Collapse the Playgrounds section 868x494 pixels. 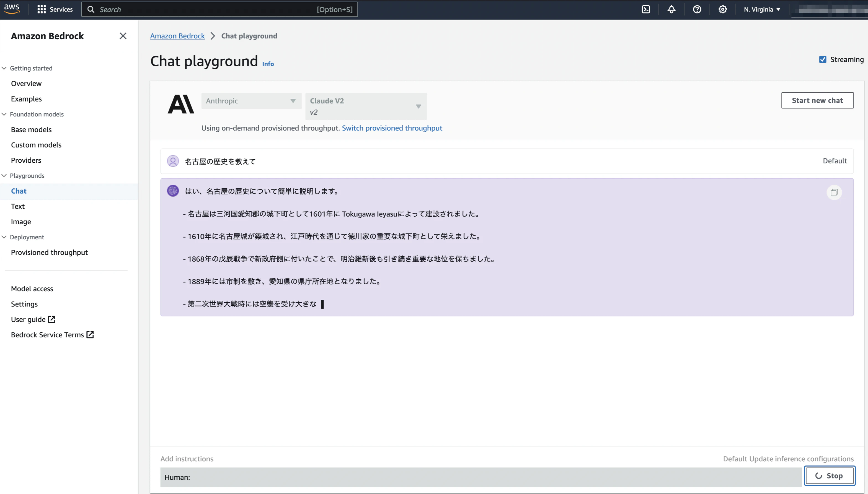[x=4, y=176]
